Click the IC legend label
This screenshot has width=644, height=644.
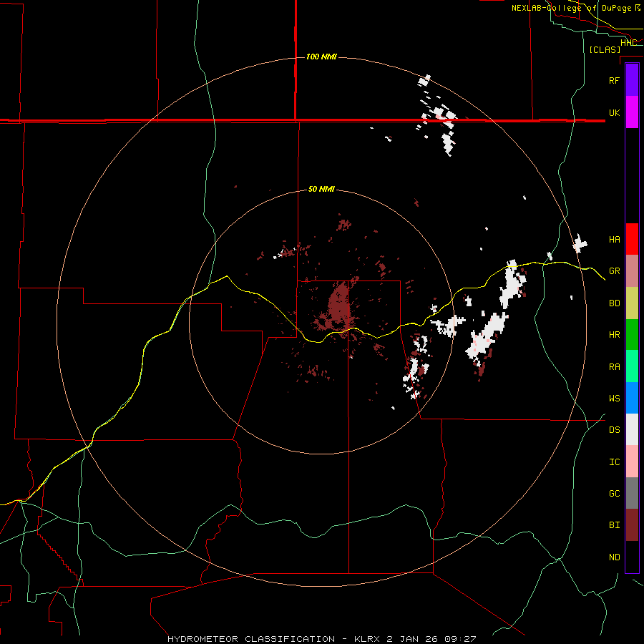tap(614, 462)
